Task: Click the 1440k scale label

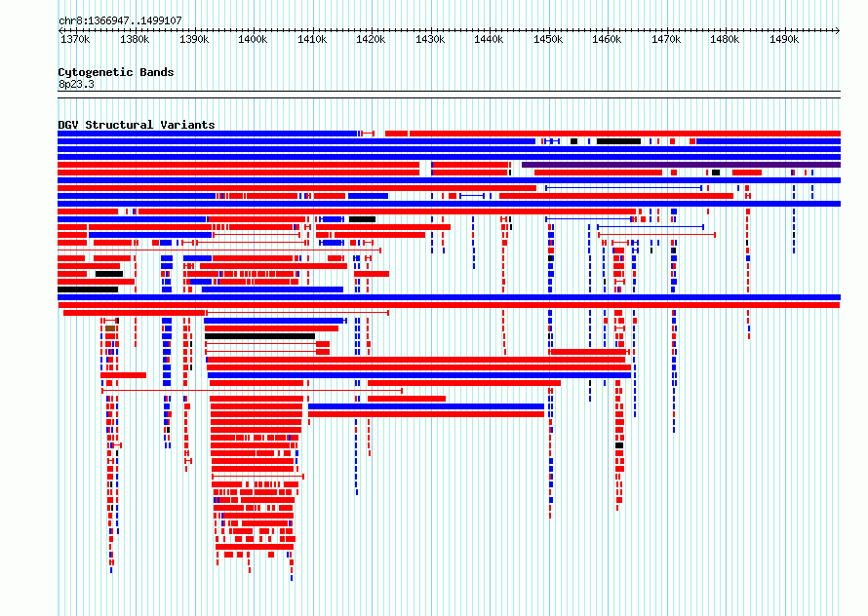Action: pyautogui.click(x=489, y=40)
